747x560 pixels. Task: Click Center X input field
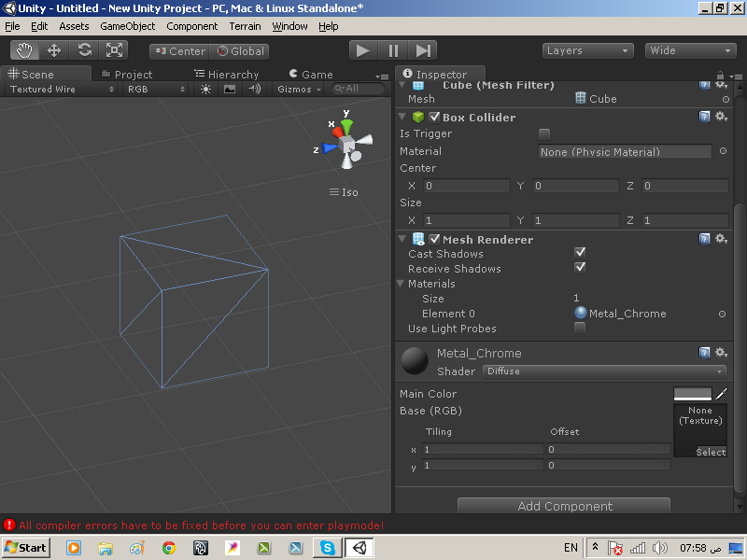coord(466,186)
